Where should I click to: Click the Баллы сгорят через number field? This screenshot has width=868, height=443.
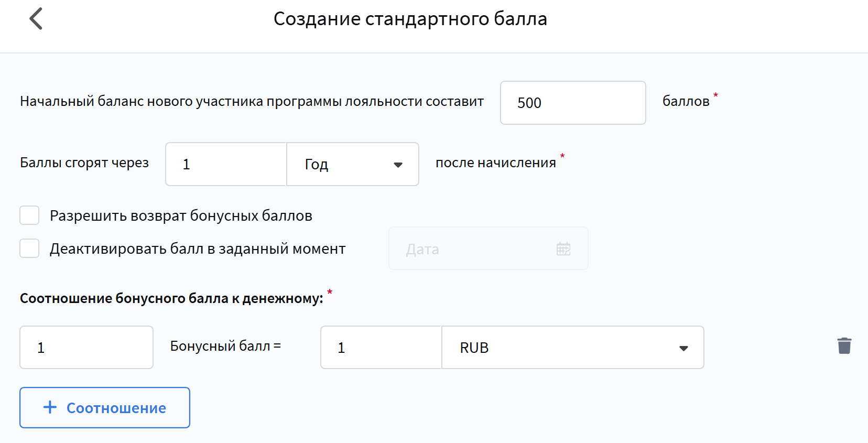point(226,164)
